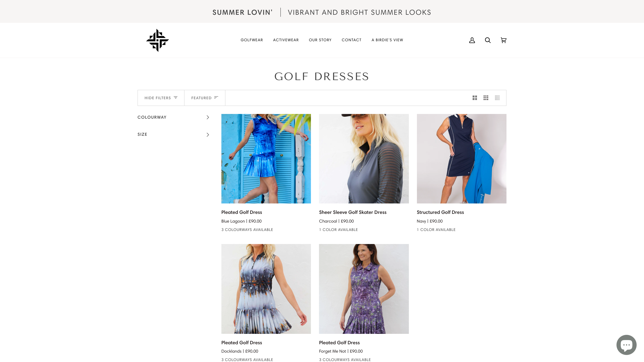The width and height of the screenshot is (644, 362).
Task: Open GOLFWEAR navigation menu
Action: point(252,40)
